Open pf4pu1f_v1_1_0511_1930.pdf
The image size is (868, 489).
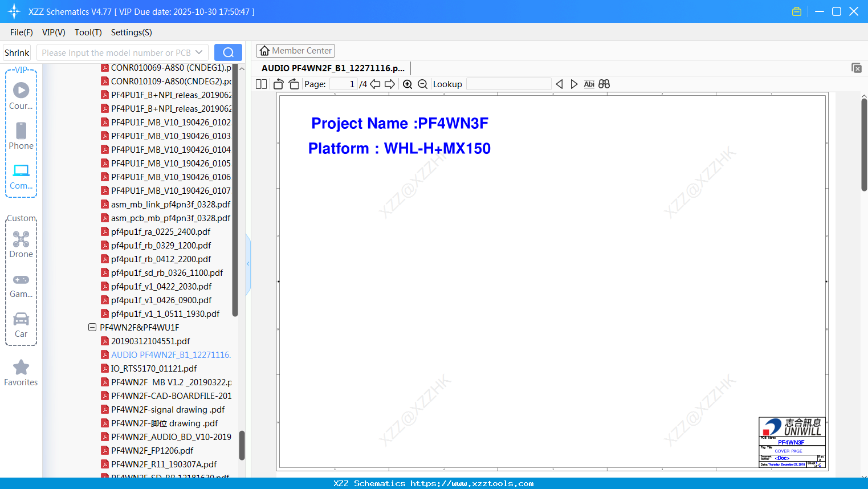160,314
